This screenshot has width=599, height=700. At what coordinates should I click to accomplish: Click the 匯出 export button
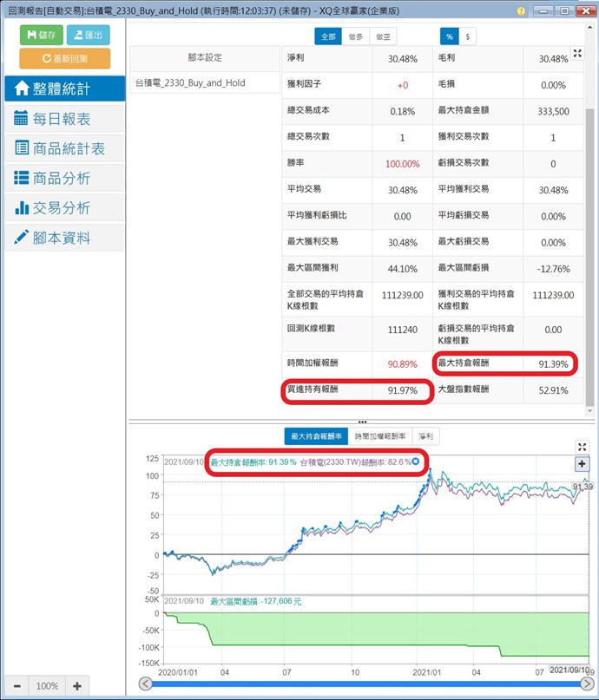(88, 35)
